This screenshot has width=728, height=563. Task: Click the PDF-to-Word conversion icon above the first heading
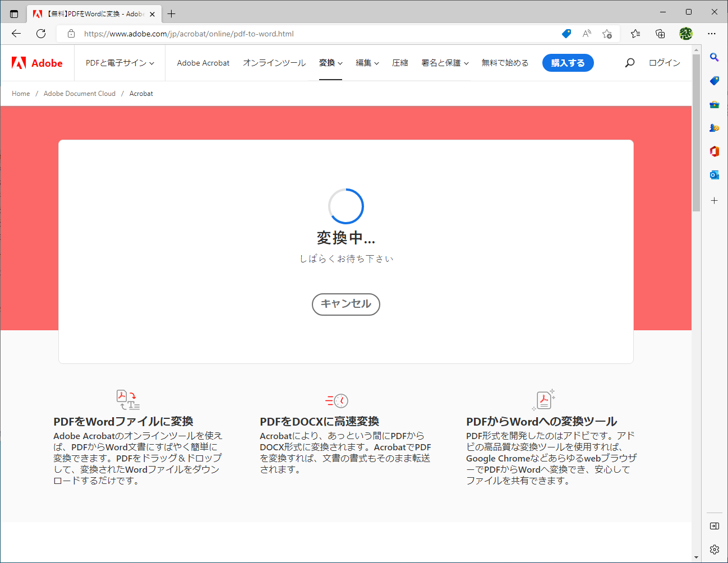[128, 399]
